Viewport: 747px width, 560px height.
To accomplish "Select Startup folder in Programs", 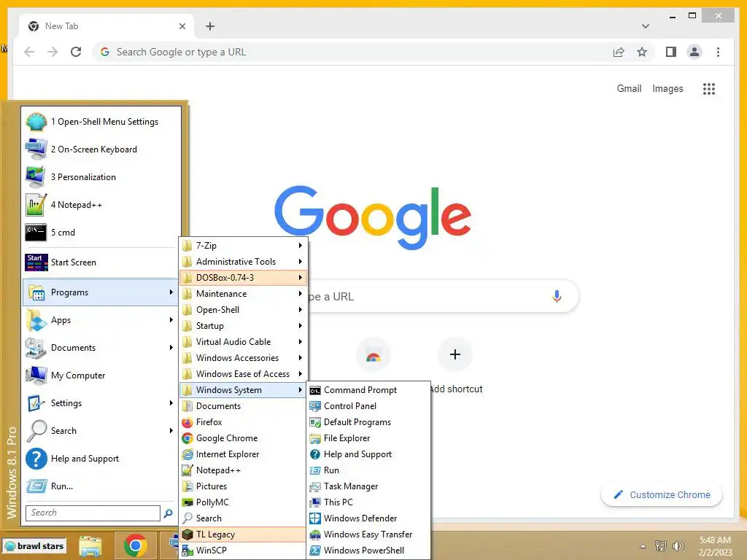I will pyautogui.click(x=243, y=326).
